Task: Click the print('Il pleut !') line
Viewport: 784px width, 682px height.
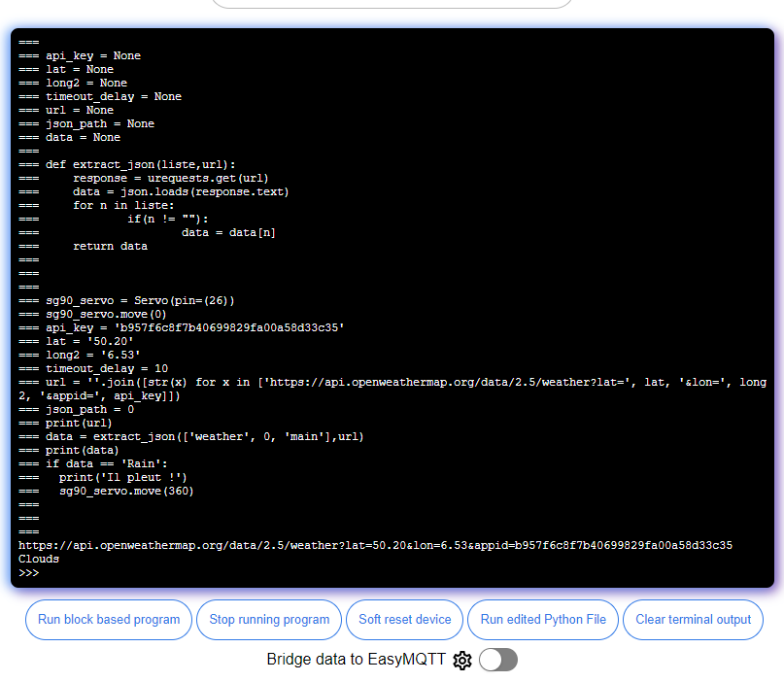Action: click(122, 478)
